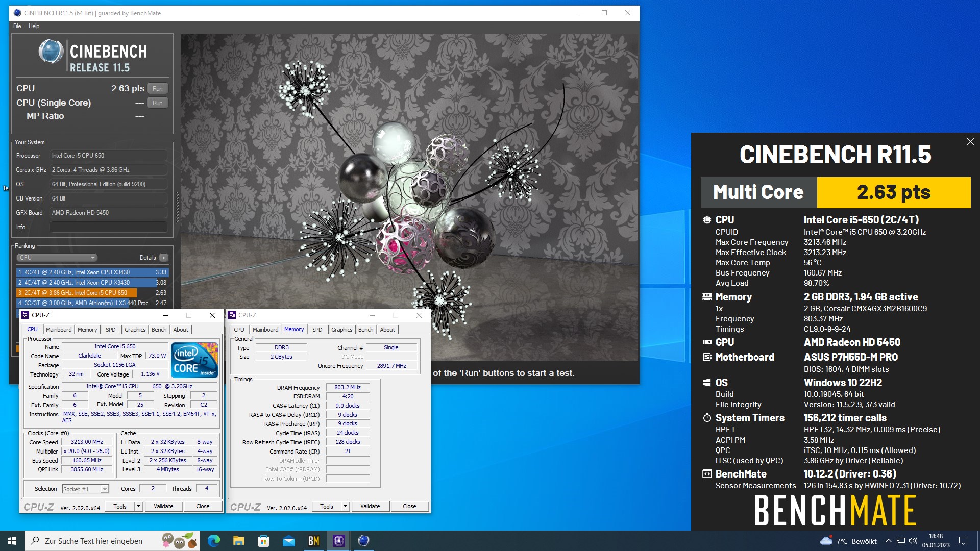Select the Core i5 650 ranking row
Image resolution: width=980 pixels, height=551 pixels.
[92, 293]
